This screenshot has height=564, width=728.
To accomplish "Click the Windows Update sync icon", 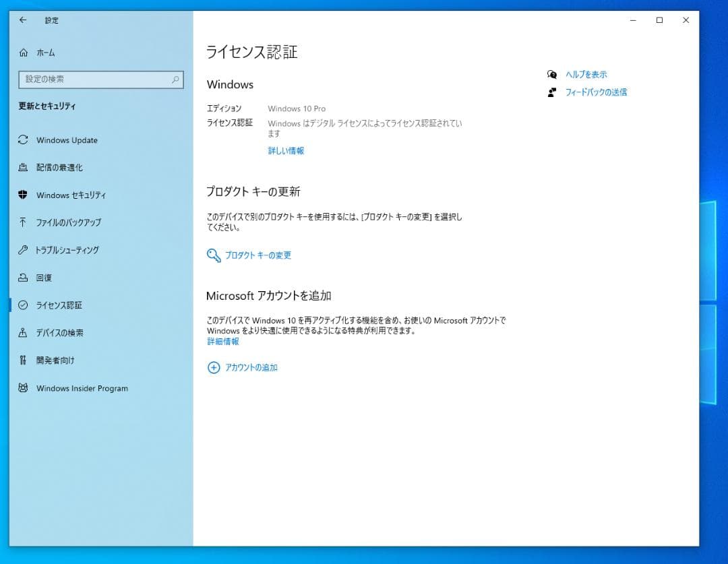I will [x=22, y=140].
